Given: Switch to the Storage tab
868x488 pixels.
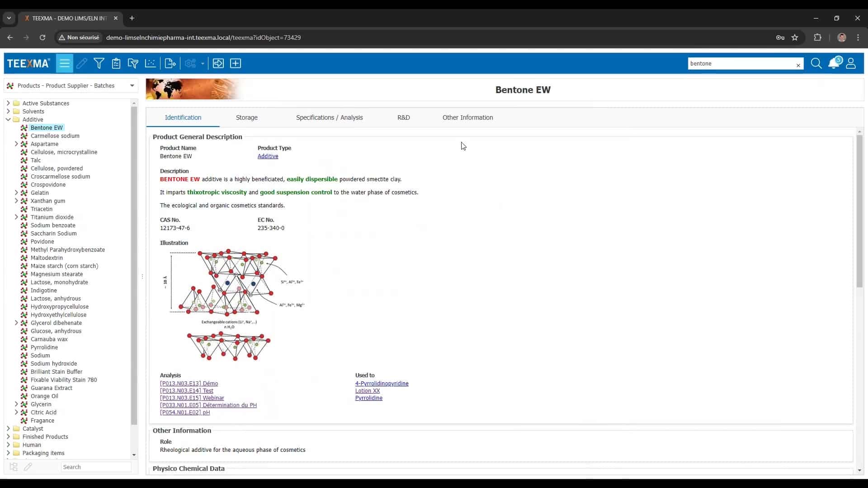Looking at the screenshot, I should tap(246, 117).
